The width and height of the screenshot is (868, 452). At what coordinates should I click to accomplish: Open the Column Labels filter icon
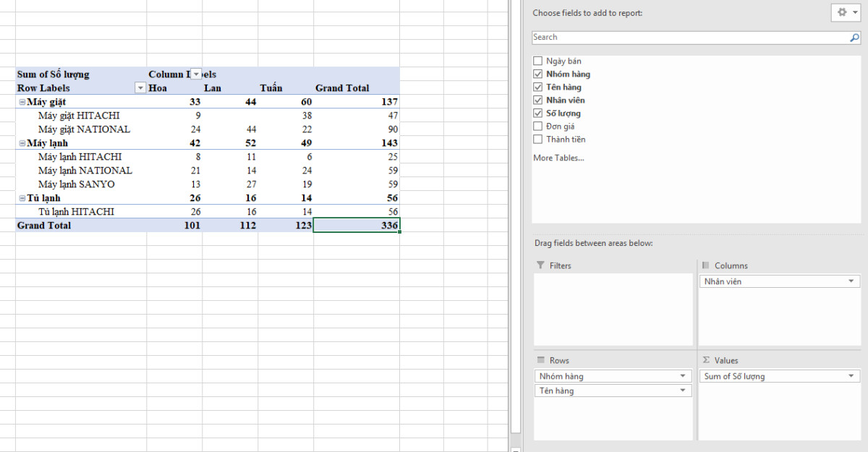[195, 74]
